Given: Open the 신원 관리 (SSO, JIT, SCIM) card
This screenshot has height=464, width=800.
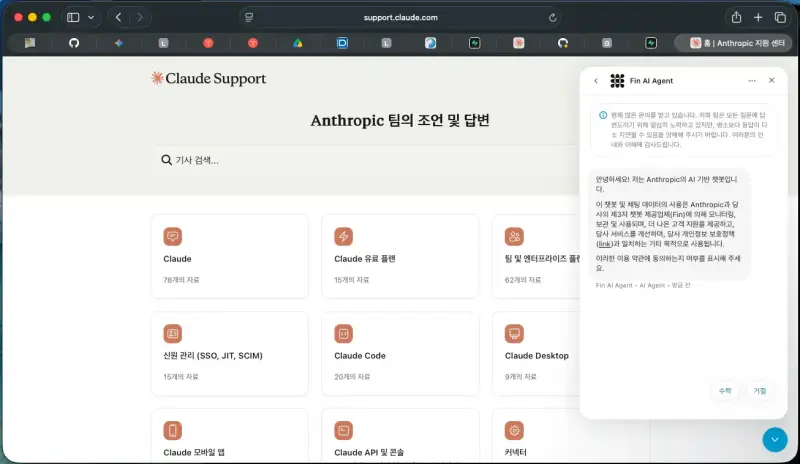Looking at the screenshot, I should tap(230, 353).
